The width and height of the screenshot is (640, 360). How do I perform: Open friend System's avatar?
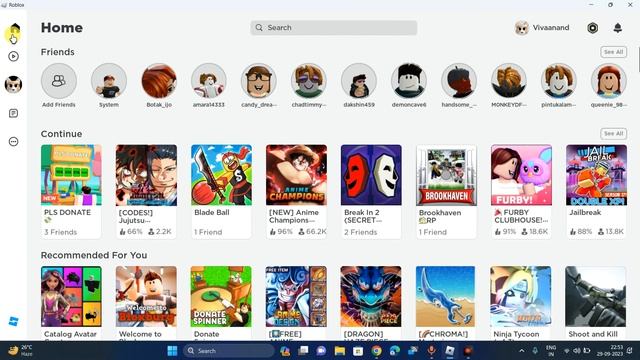tap(109, 81)
